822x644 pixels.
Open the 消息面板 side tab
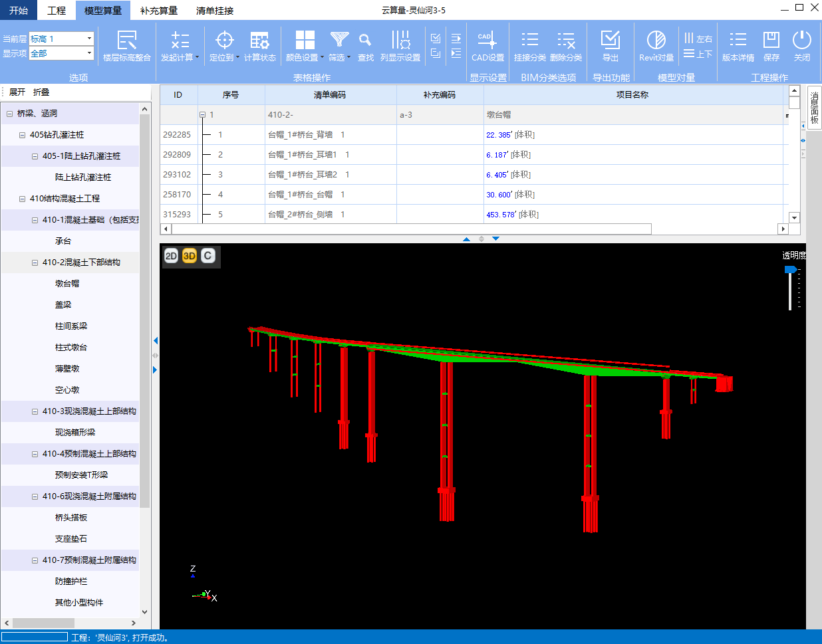point(814,107)
